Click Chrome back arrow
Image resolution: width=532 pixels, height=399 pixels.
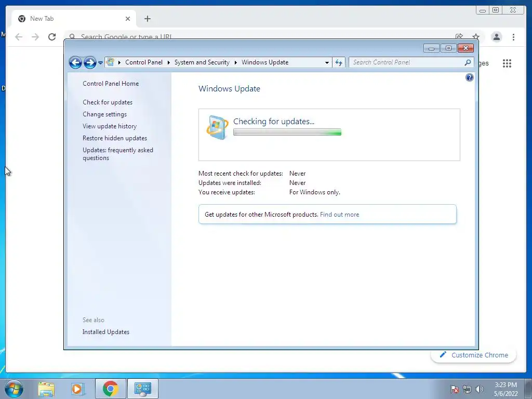point(19,37)
